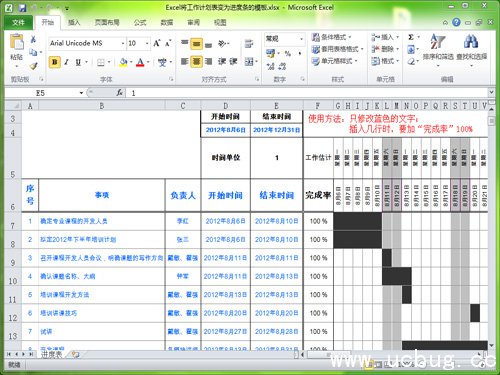This screenshot has height=375, width=500.
Task: Switch to the Page Layout tab
Action: [x=107, y=22]
